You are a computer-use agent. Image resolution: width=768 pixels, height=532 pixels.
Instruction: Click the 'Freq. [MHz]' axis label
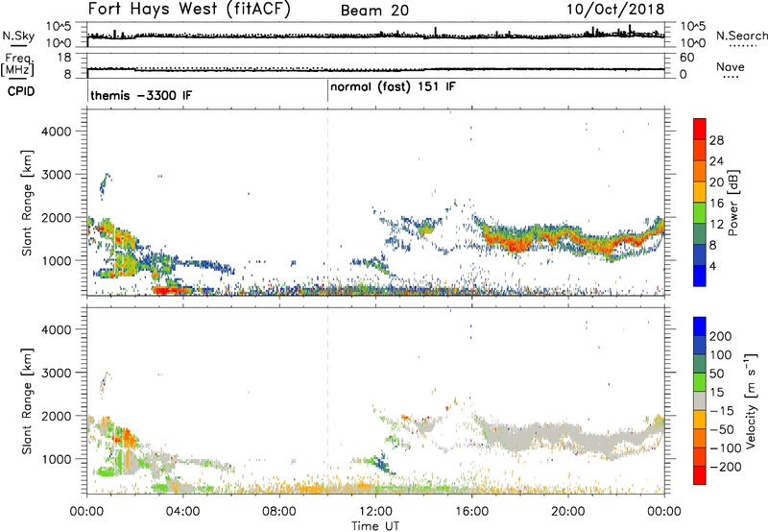[18, 65]
